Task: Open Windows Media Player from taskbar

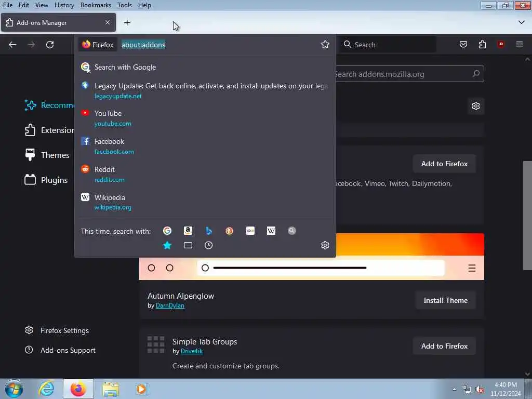Action: (142, 389)
